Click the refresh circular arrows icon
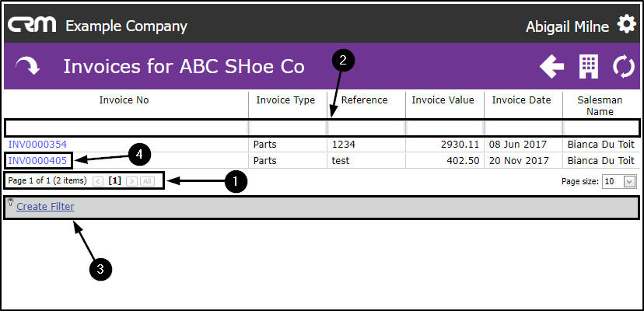644x311 pixels. 624,67
